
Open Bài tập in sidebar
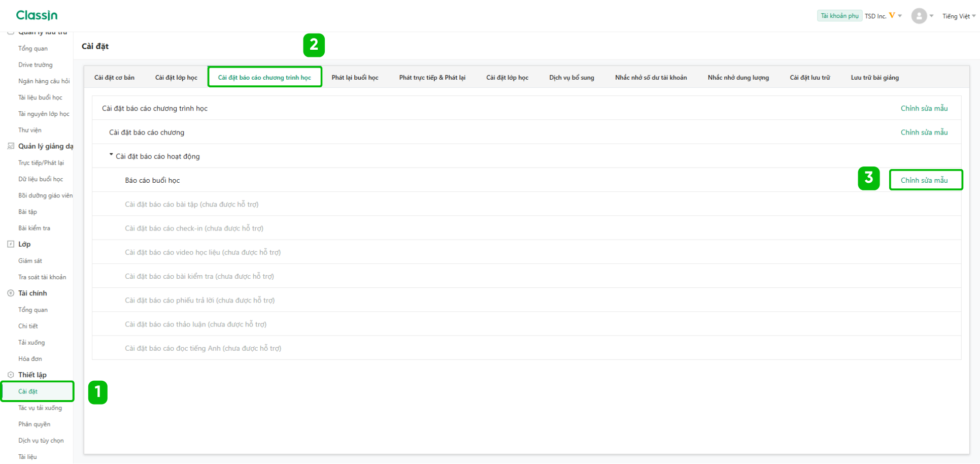pyautogui.click(x=27, y=212)
